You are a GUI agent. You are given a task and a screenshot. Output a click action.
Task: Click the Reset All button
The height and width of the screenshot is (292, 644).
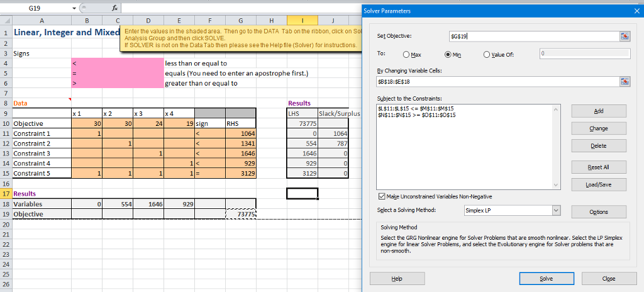[599, 167]
